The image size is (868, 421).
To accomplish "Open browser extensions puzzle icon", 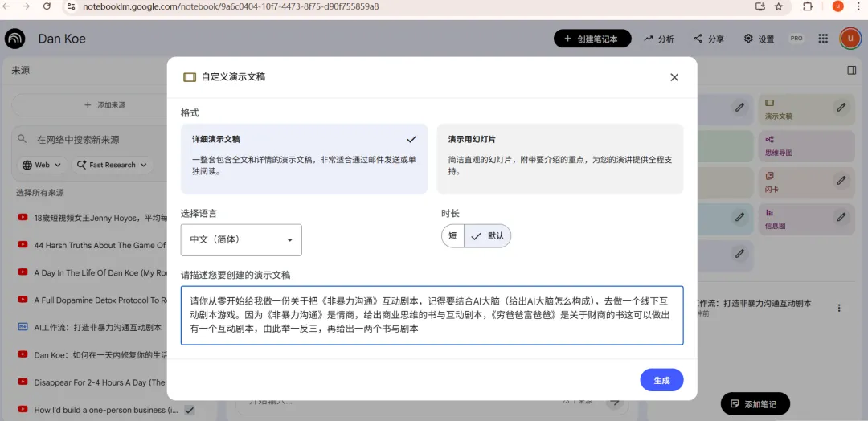I will point(808,6).
